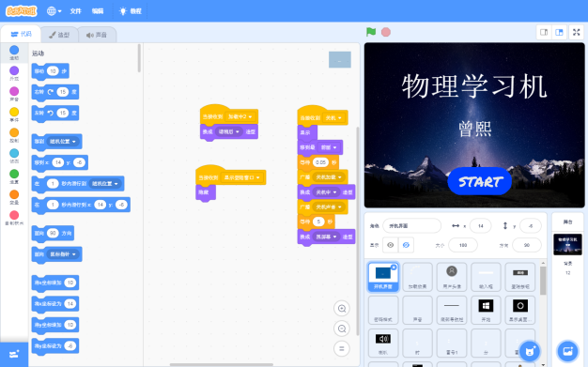Open the add extension button
The image size is (588, 367).
(14, 354)
